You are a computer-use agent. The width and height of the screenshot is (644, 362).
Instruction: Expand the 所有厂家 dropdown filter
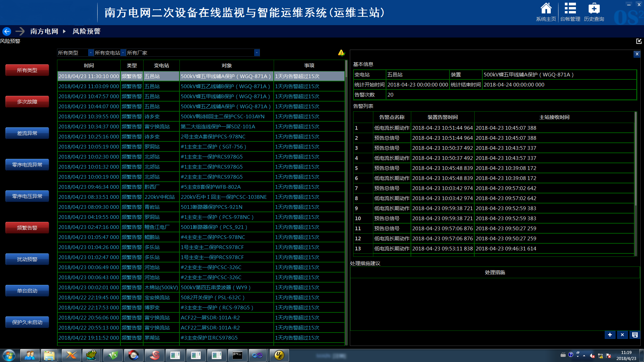(x=257, y=53)
